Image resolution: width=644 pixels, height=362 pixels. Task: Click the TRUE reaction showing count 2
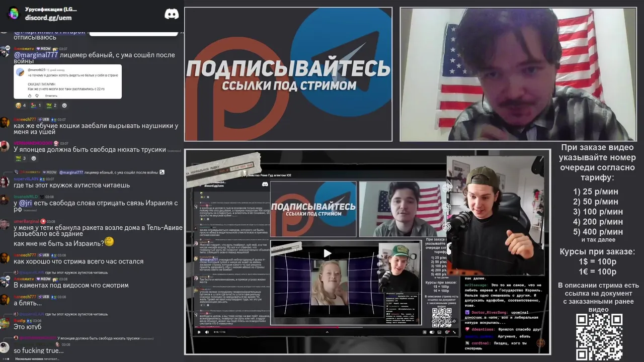tap(51, 106)
